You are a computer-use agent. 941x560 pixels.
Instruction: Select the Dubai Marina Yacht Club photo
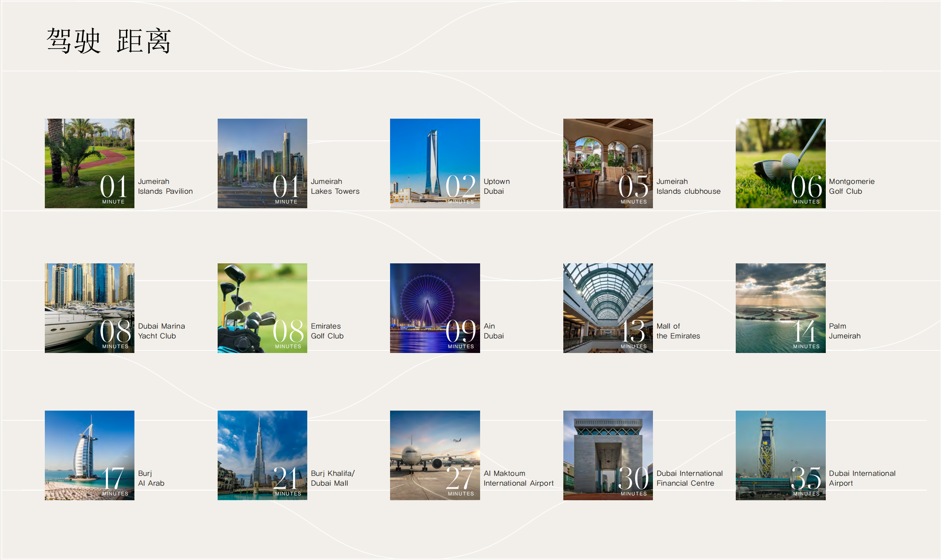click(x=90, y=308)
